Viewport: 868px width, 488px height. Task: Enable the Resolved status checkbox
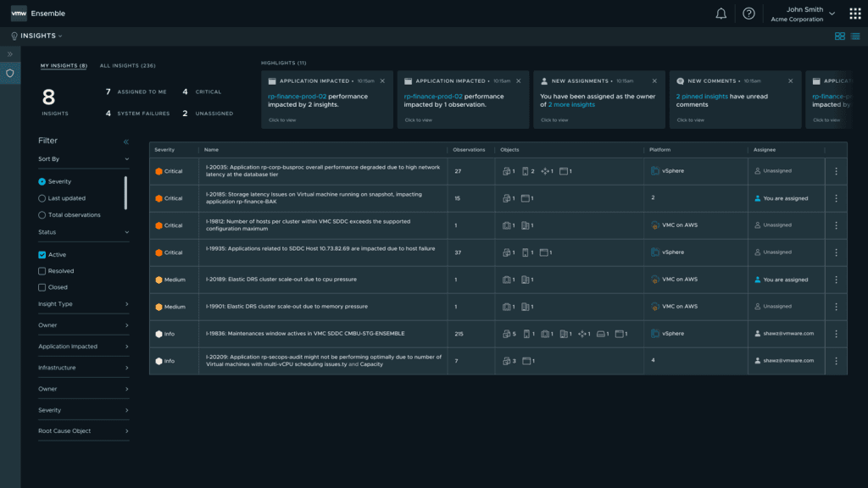click(42, 271)
